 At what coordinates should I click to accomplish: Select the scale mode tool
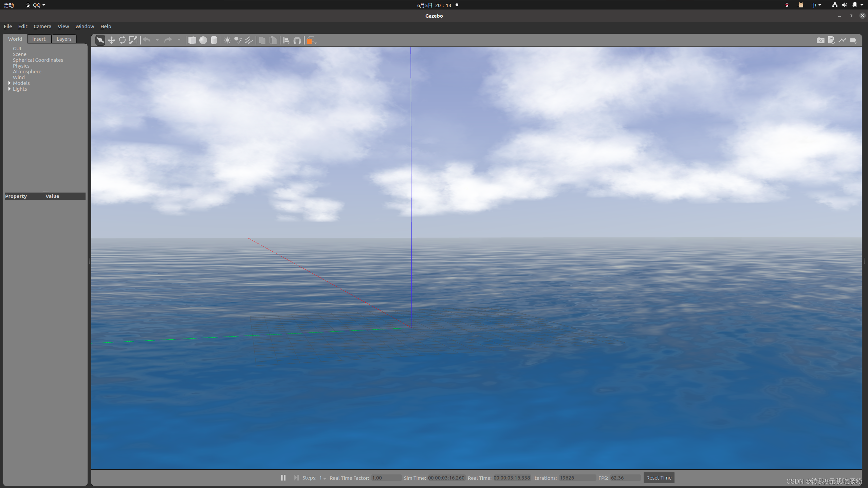tap(133, 40)
